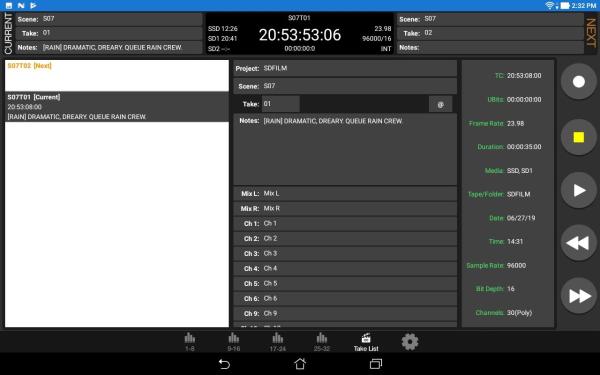The height and width of the screenshot is (375, 600).
Task: Tap the 96000/16 sample rate readout
Action: point(377,39)
